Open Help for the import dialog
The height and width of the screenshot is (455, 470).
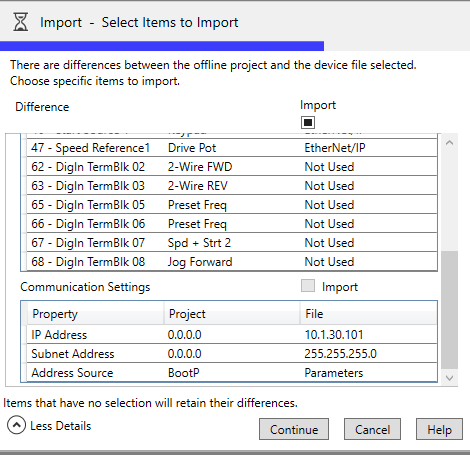pyautogui.click(x=439, y=429)
